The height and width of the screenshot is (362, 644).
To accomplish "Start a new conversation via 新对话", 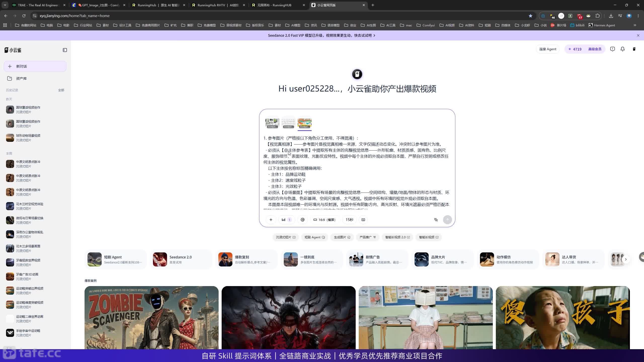I will click(35, 66).
